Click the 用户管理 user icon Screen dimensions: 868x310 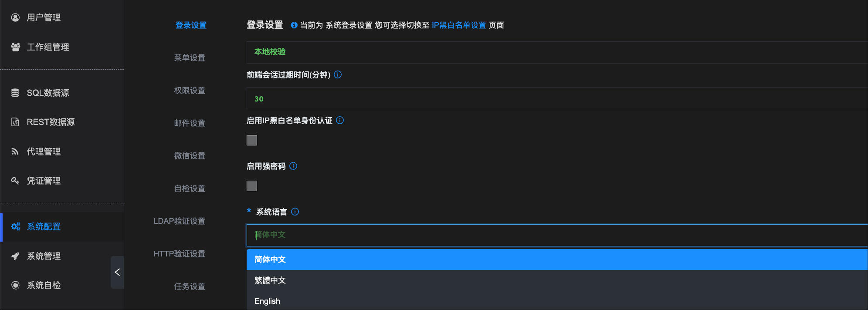point(15,17)
